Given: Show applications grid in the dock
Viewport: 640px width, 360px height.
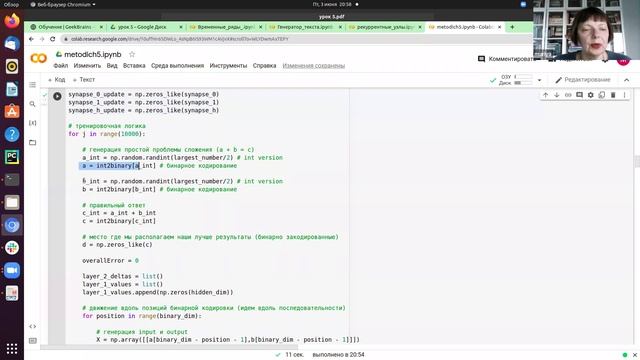Looking at the screenshot, I should [x=12, y=349].
